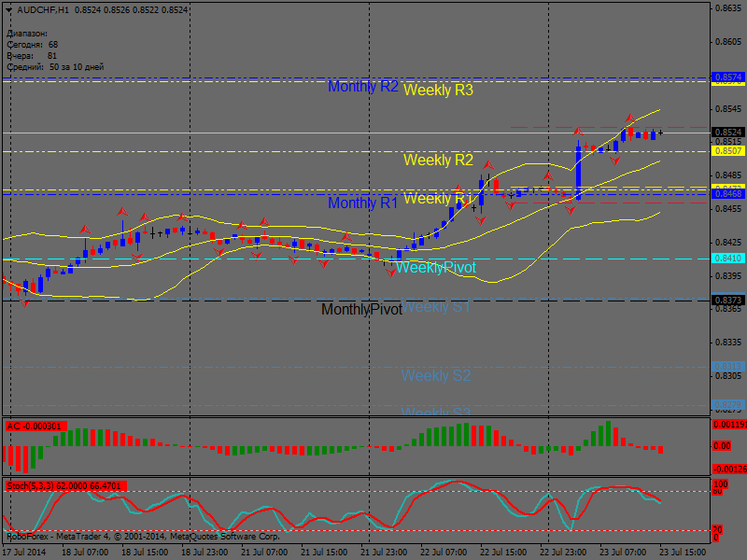Select the Weekly R3 level label
This screenshot has height=560, width=747.
click(438, 91)
